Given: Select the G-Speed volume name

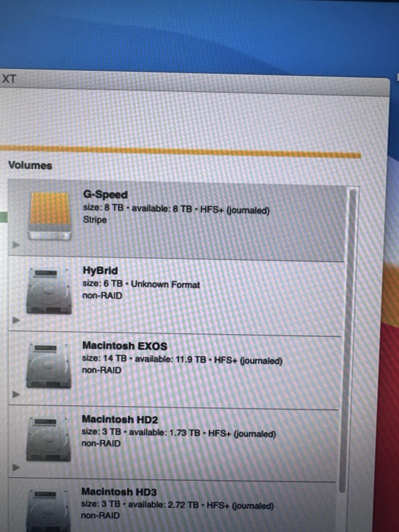Looking at the screenshot, I should (x=105, y=195).
